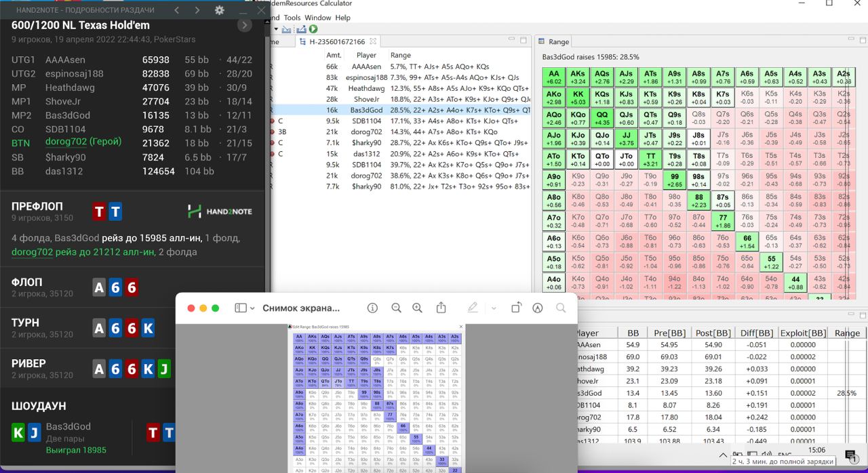Open Tools menu in calculator

pyautogui.click(x=292, y=18)
